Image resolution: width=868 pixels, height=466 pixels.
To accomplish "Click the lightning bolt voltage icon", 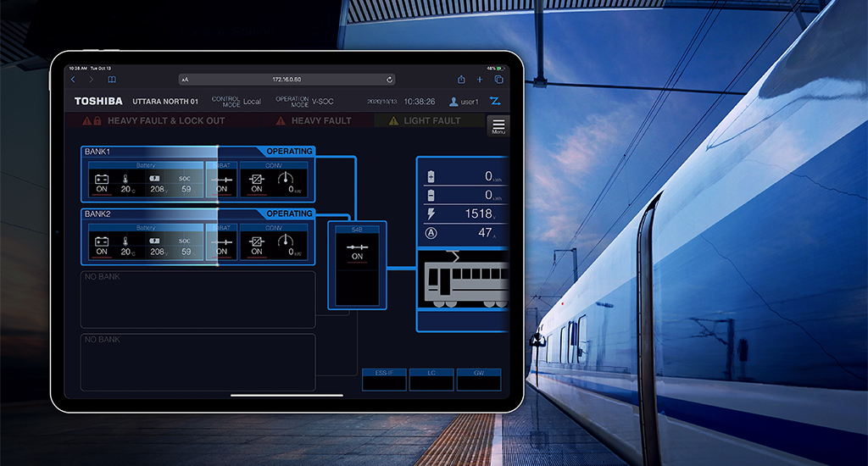I will coord(431,214).
